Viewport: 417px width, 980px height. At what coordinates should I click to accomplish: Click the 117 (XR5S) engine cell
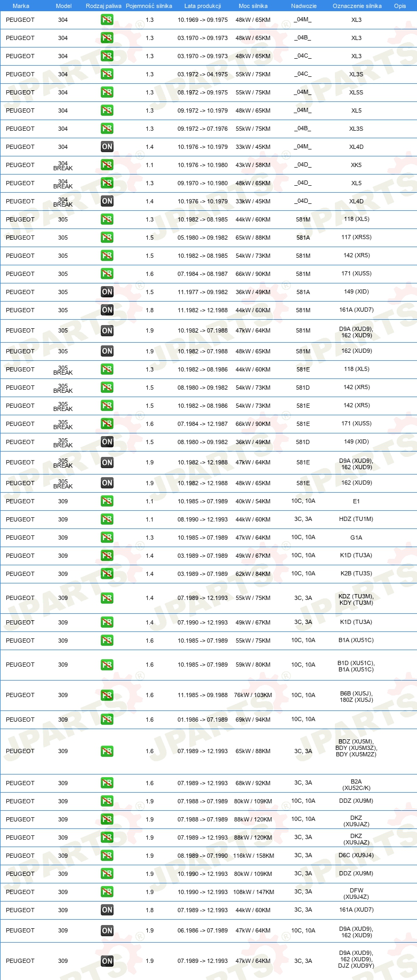(356, 238)
